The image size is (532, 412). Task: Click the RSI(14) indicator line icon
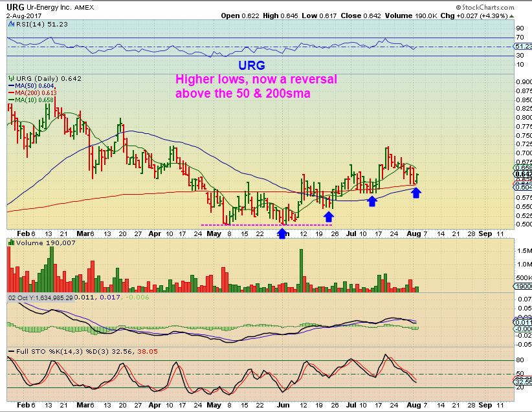tap(12, 24)
